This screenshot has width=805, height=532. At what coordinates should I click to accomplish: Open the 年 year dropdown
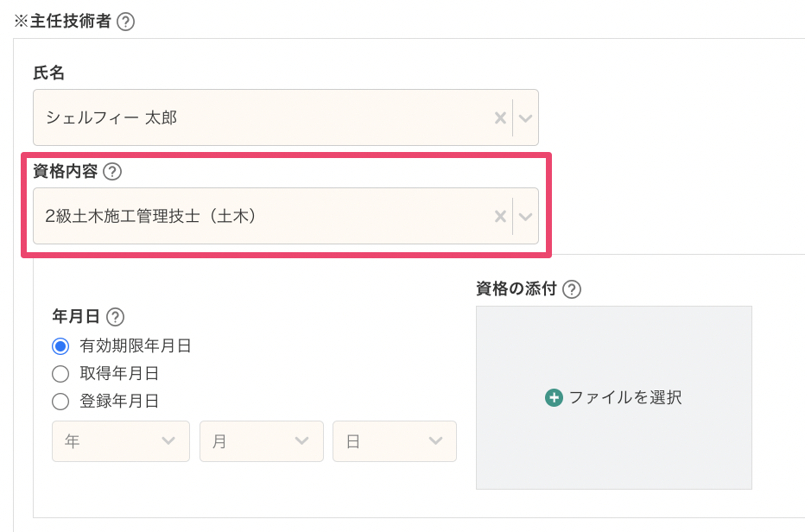[x=121, y=441]
